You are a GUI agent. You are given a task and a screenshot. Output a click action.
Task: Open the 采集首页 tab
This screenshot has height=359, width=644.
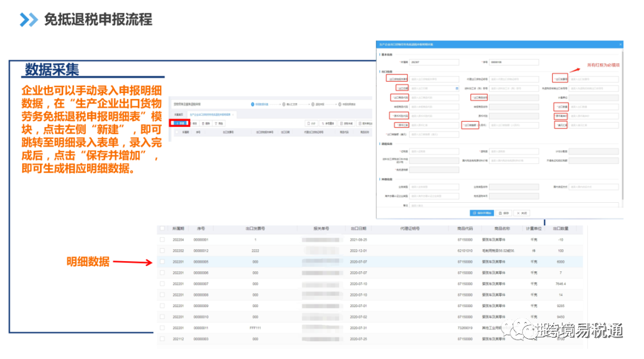pyautogui.click(x=179, y=114)
